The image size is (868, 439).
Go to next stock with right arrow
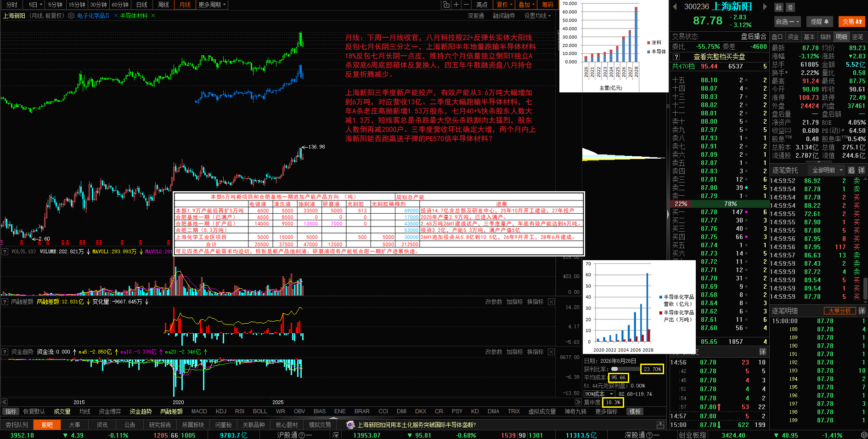[x=765, y=6]
